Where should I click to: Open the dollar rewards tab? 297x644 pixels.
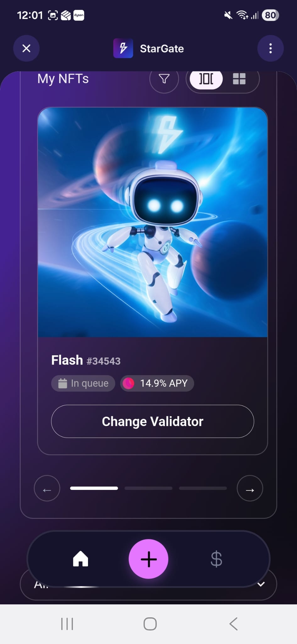[x=216, y=559]
